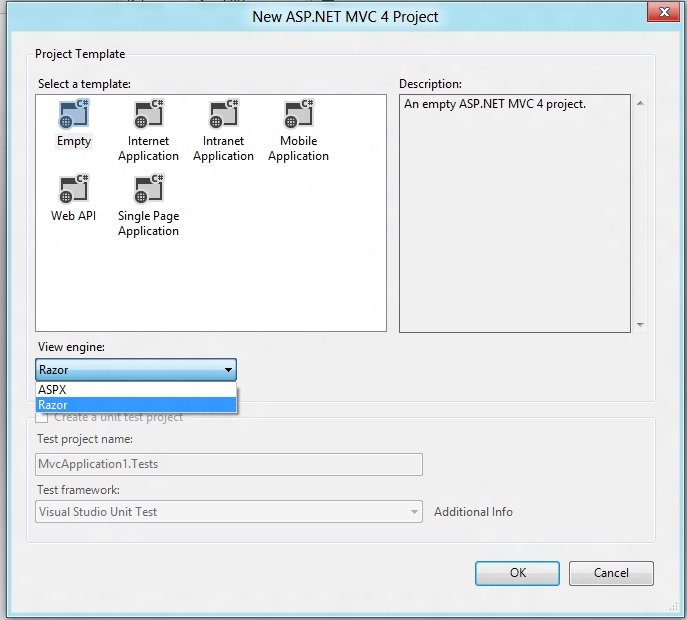Select the Mobile Application template icon
Screen dimensions: 687x620
[x=299, y=114]
